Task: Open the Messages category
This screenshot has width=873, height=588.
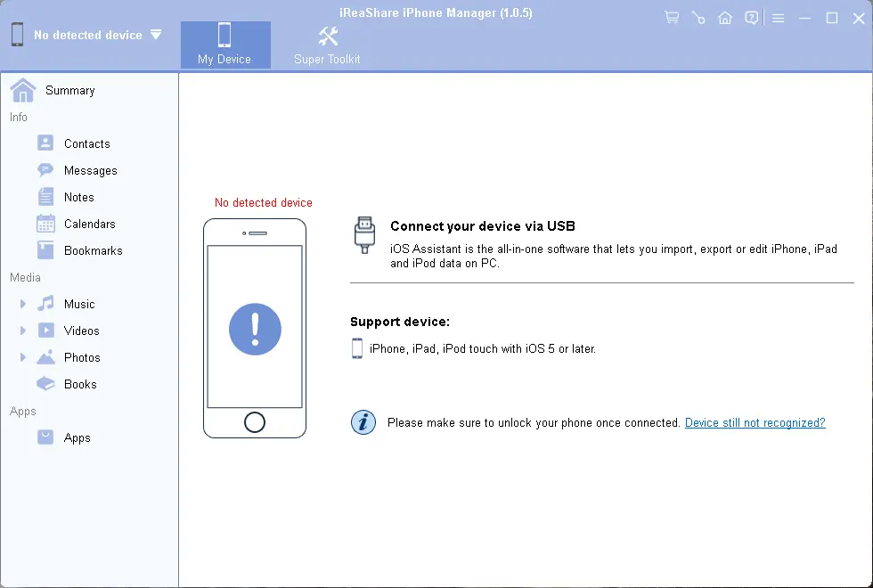Action: pos(90,170)
